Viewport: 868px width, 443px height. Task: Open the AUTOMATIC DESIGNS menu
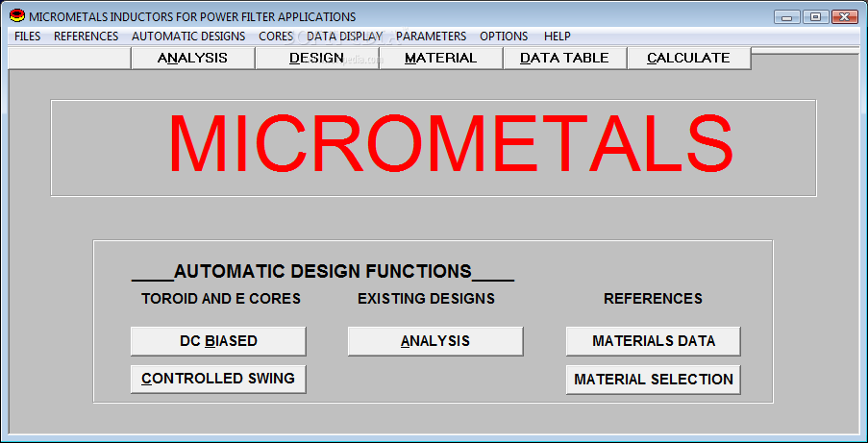click(x=188, y=37)
